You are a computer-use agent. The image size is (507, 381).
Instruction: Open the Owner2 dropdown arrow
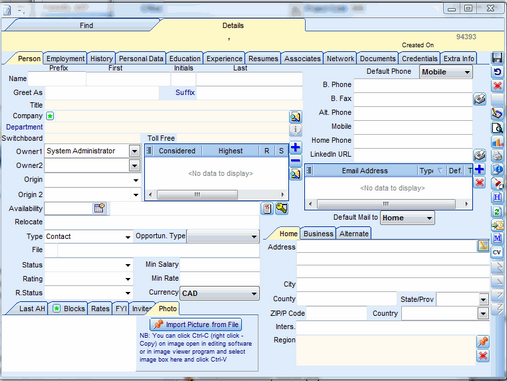coord(134,165)
